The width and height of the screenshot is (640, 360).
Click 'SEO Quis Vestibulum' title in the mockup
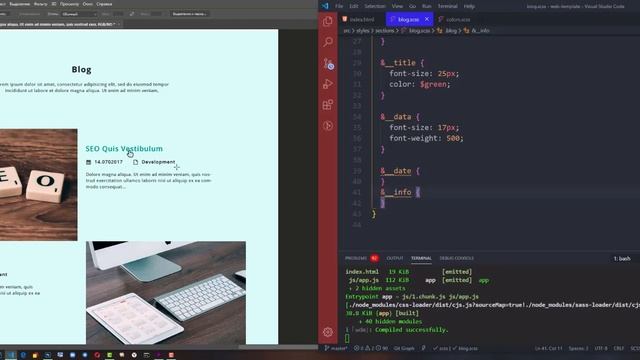[124, 149]
